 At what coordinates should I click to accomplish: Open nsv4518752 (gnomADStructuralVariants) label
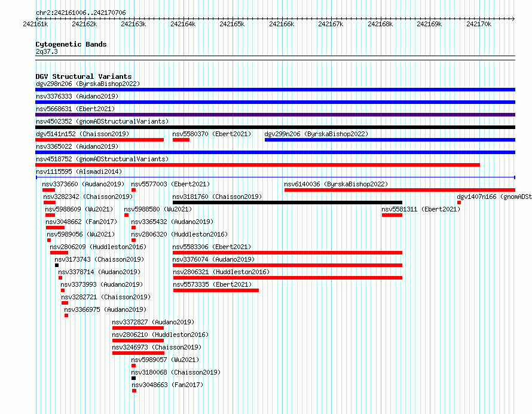coord(102,159)
